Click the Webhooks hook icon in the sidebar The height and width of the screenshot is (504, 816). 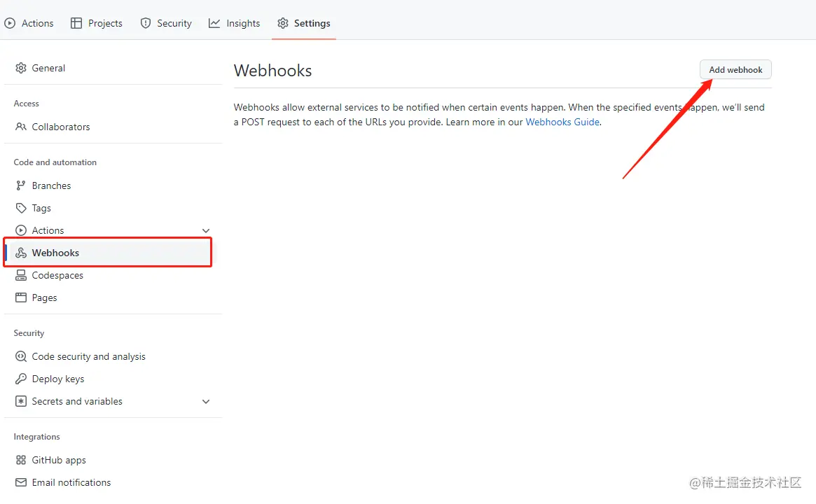21,253
